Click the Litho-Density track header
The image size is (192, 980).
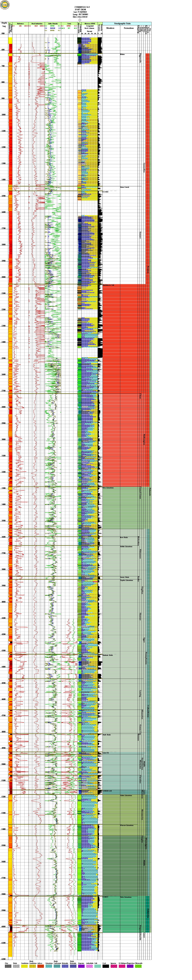click(x=53, y=24)
